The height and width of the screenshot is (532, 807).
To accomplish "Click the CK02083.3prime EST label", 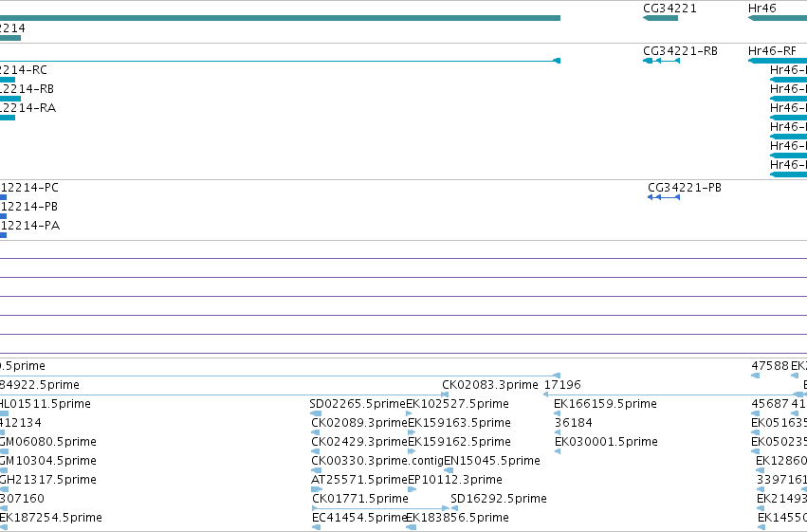I will [x=490, y=385].
